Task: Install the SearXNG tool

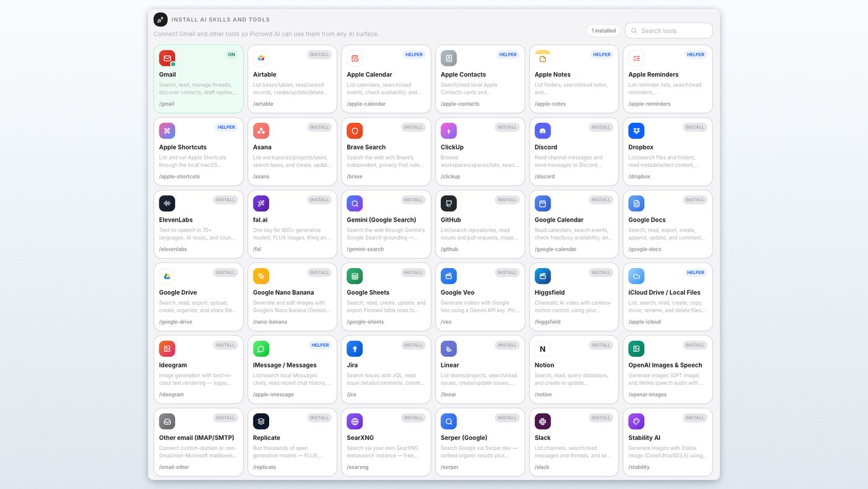Action: pos(414,418)
